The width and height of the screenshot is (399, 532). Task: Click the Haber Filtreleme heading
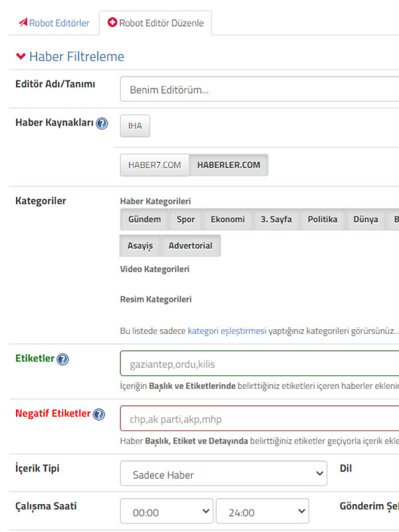coord(76,57)
